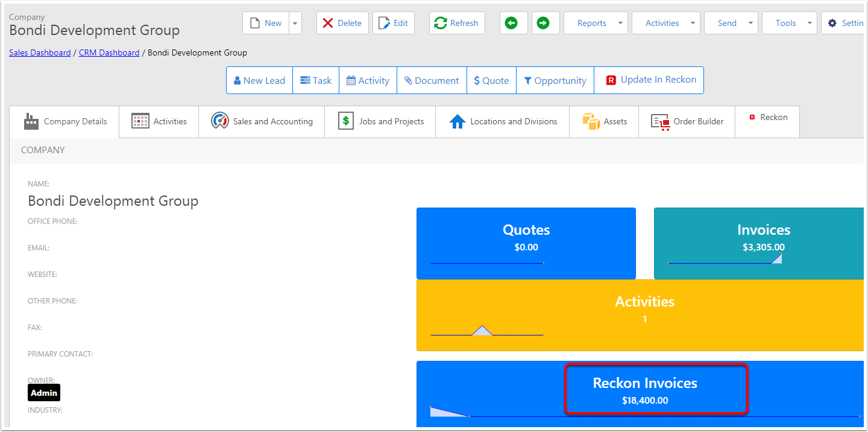Click the Invoices tile sparkline chart
Viewport: 868px width, 432px height.
click(x=725, y=259)
